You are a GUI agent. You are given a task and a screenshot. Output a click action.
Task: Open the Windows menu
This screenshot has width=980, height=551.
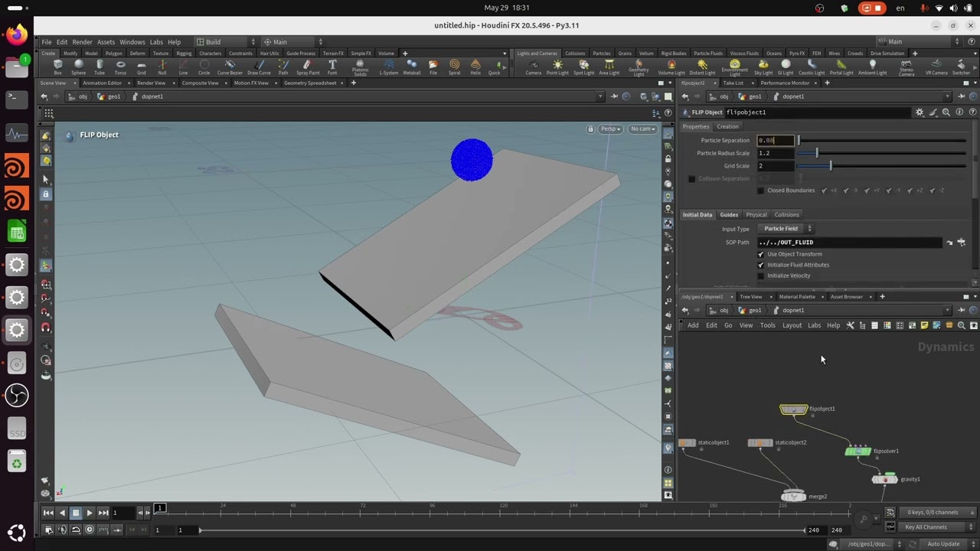[132, 42]
